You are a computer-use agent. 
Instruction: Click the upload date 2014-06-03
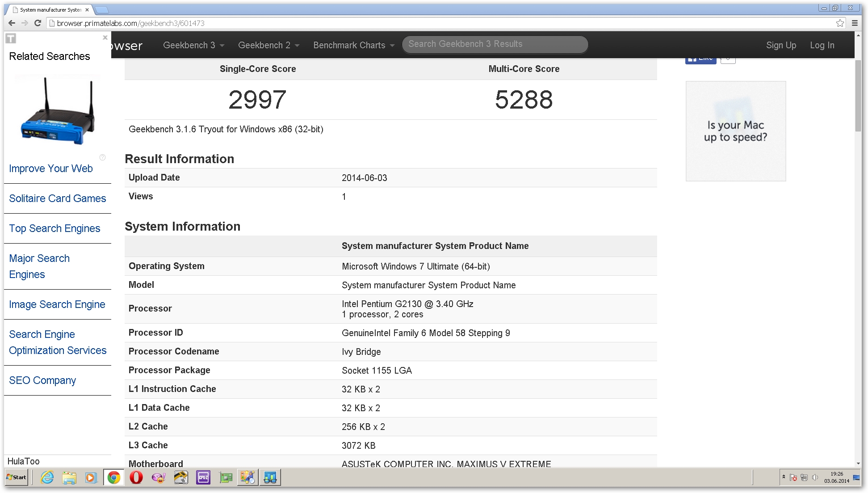(x=365, y=178)
